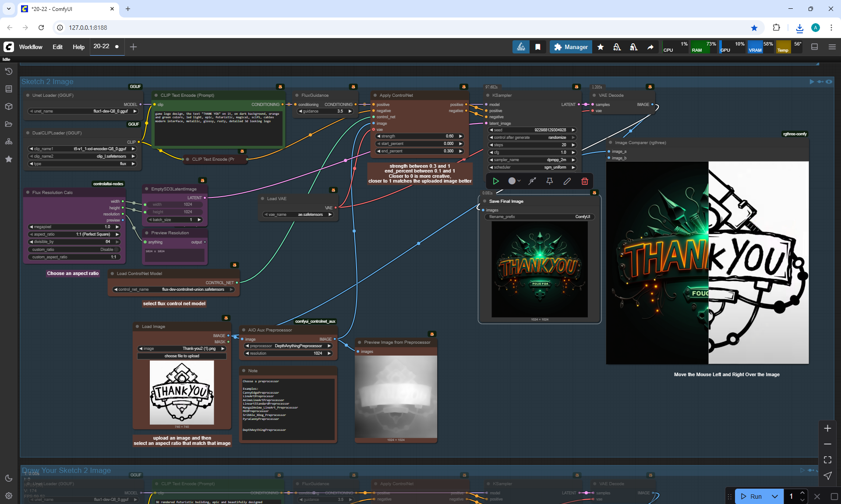Toggle the bottom panel icon
841x504 pixels.
point(814,47)
